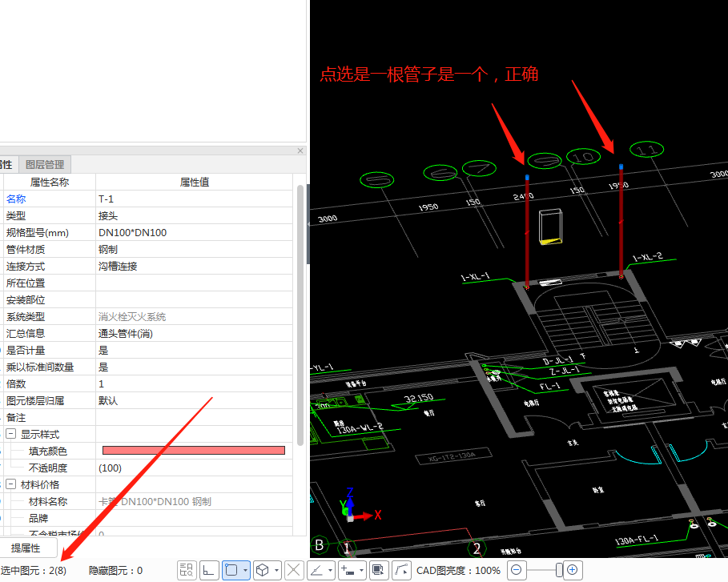The height and width of the screenshot is (582, 728).
Task: Click the CAD brightness slider handle
Action: point(559,569)
